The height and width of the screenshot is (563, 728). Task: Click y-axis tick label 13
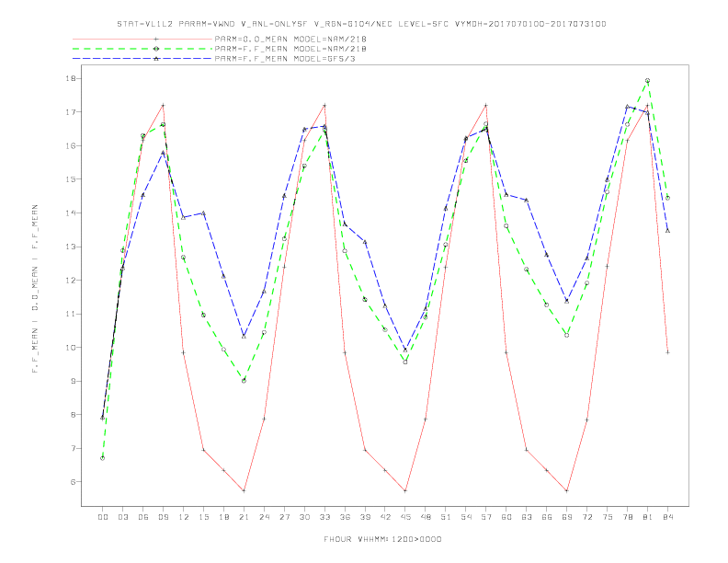pyautogui.click(x=71, y=247)
